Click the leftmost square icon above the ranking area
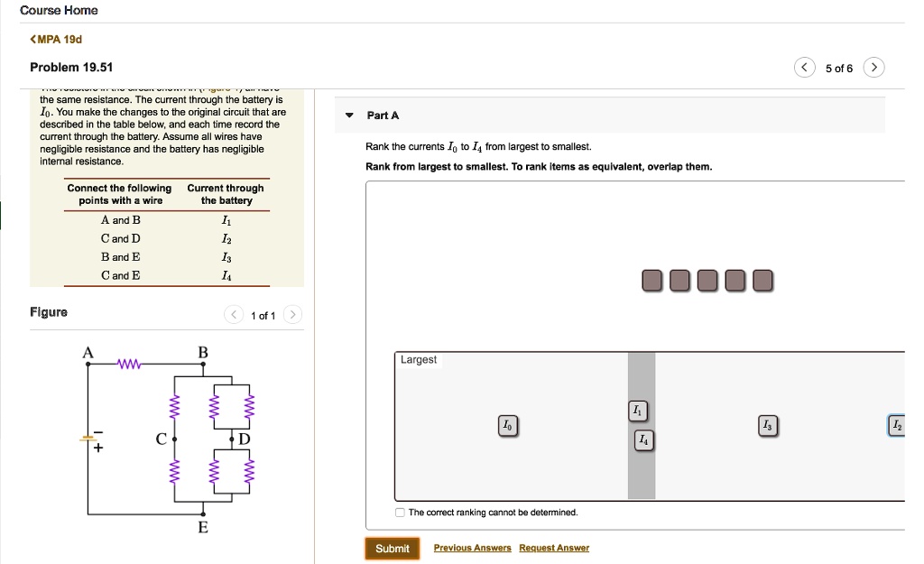Viewport: 924px width, 564px height. [651, 280]
